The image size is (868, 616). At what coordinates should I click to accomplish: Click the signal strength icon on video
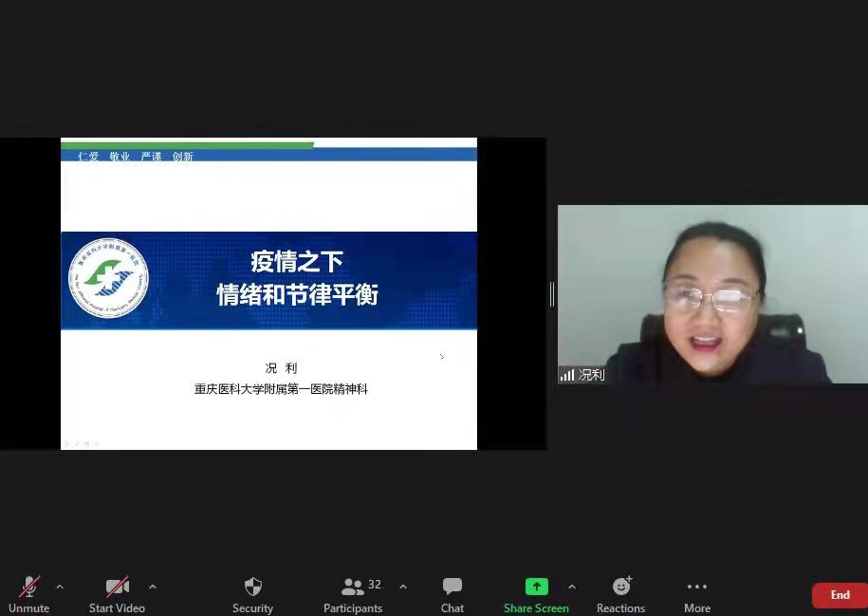point(566,375)
